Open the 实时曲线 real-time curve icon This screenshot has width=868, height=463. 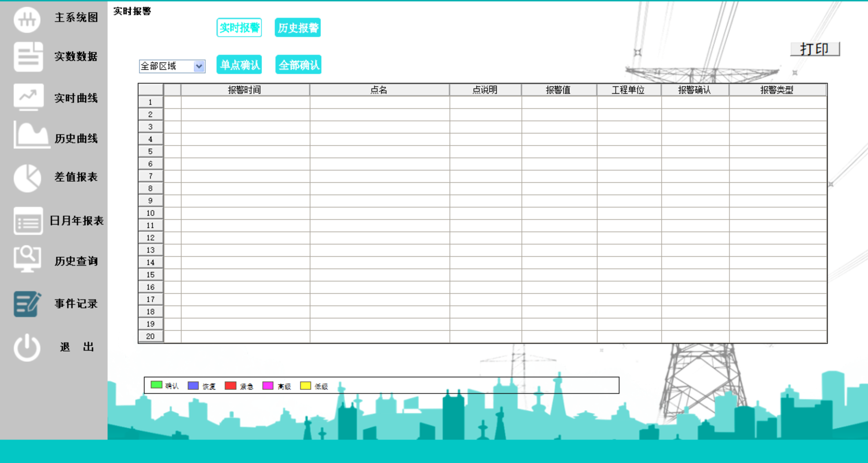pos(27,97)
